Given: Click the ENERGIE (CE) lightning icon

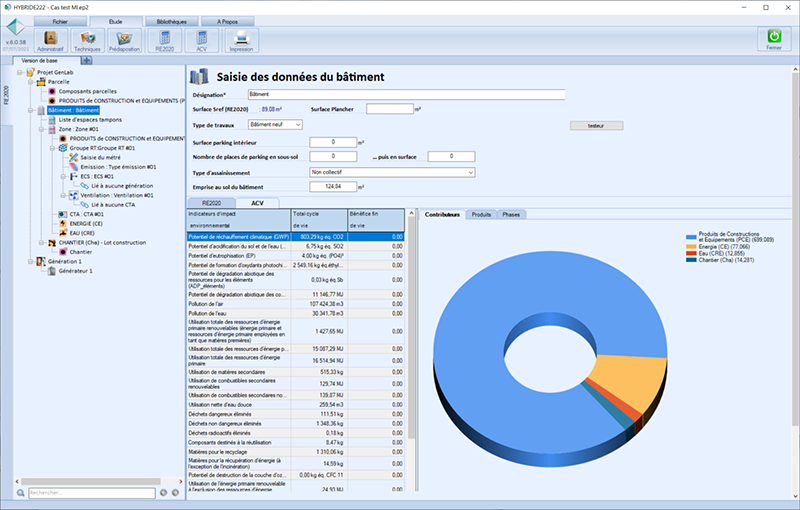Looking at the screenshot, I should [63, 223].
